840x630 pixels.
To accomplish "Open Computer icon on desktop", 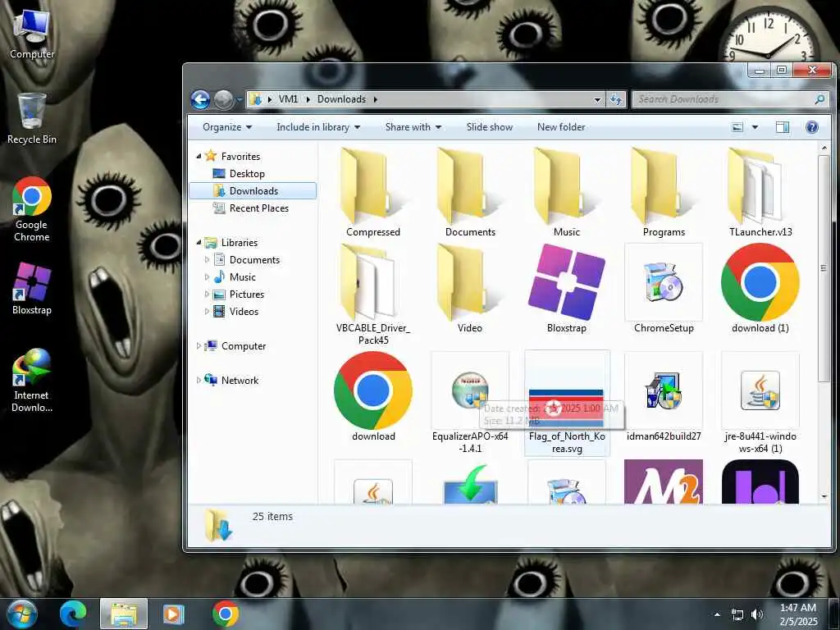I will [x=32, y=34].
